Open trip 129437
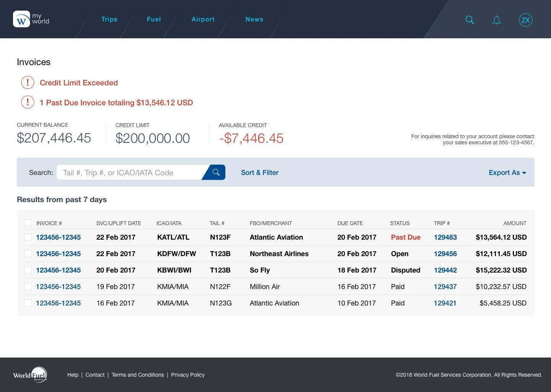Viewport: 551px width, 392px height. click(445, 287)
